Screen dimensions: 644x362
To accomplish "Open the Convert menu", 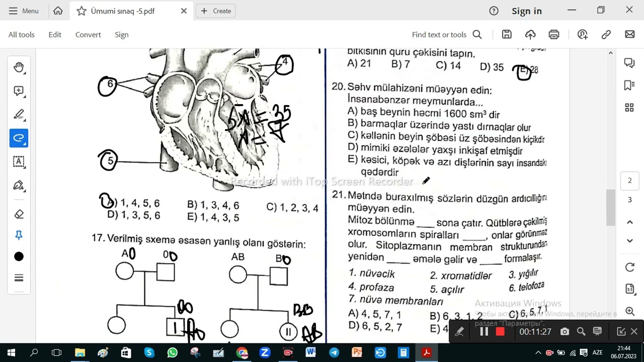I will click(88, 35).
